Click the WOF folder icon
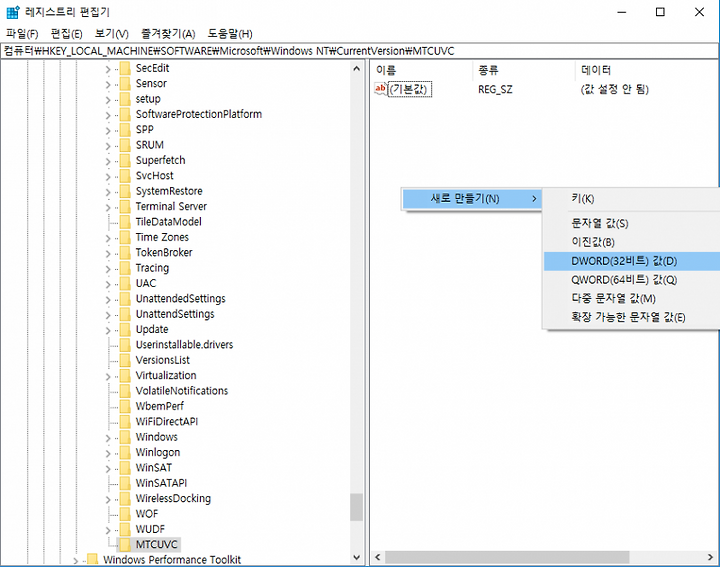 coord(125,514)
